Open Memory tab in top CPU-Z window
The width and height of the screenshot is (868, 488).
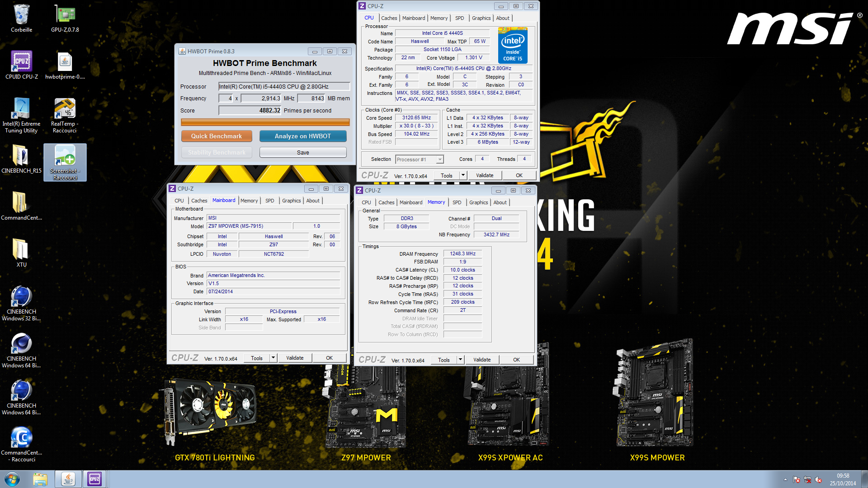point(439,18)
